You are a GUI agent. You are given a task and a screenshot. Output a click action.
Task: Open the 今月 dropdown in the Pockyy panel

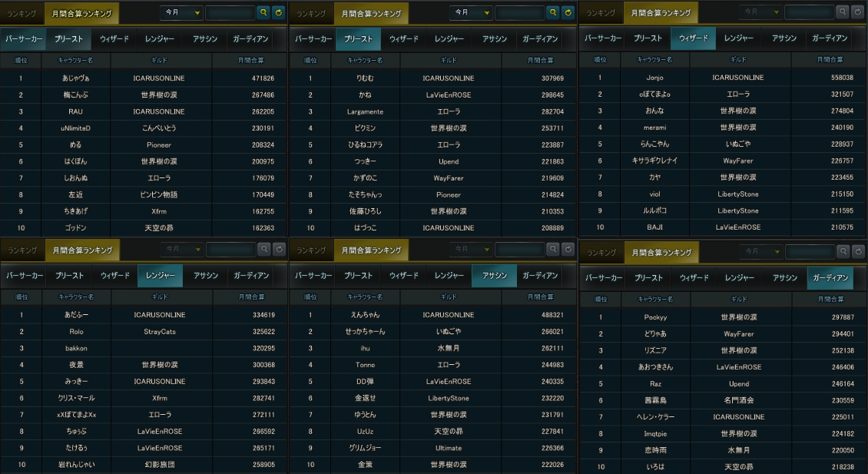(x=761, y=251)
